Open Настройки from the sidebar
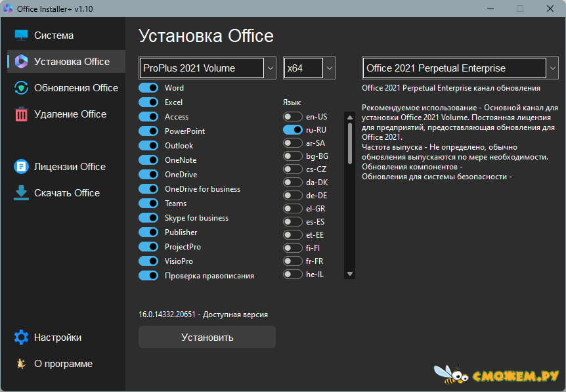The width and height of the screenshot is (566, 392). click(x=66, y=337)
